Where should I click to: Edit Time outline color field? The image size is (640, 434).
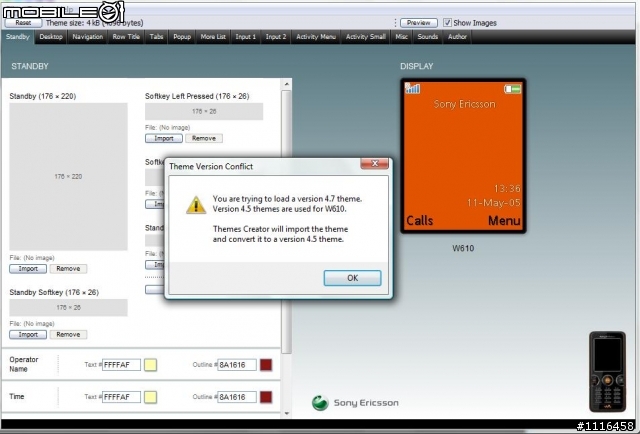[237, 397]
